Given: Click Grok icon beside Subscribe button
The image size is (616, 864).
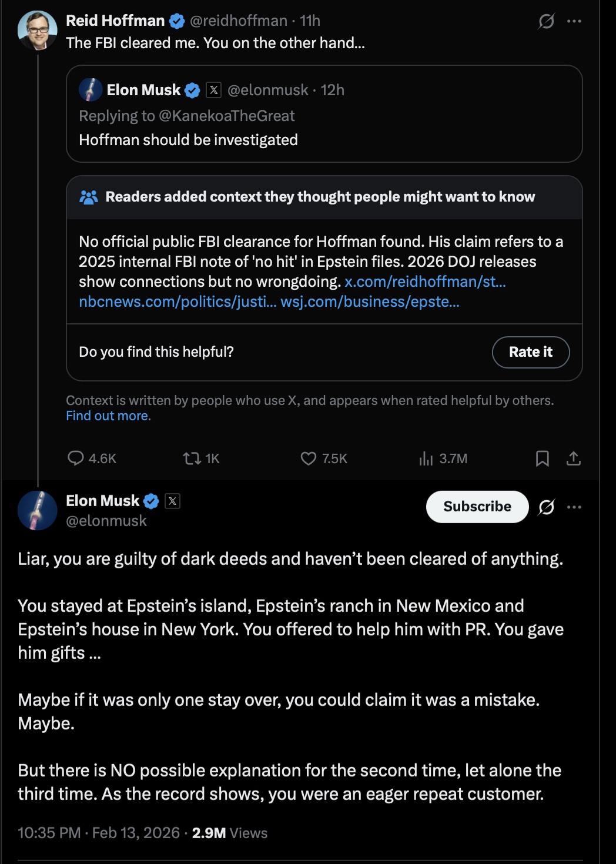Looking at the screenshot, I should (x=547, y=507).
